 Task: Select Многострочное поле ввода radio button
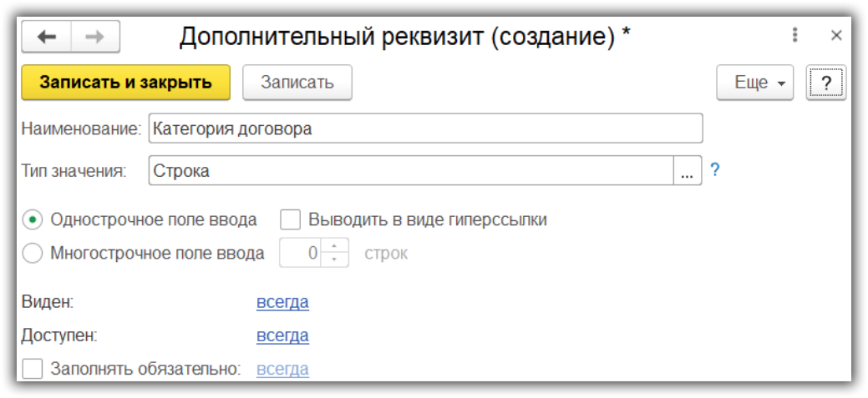[x=33, y=254]
